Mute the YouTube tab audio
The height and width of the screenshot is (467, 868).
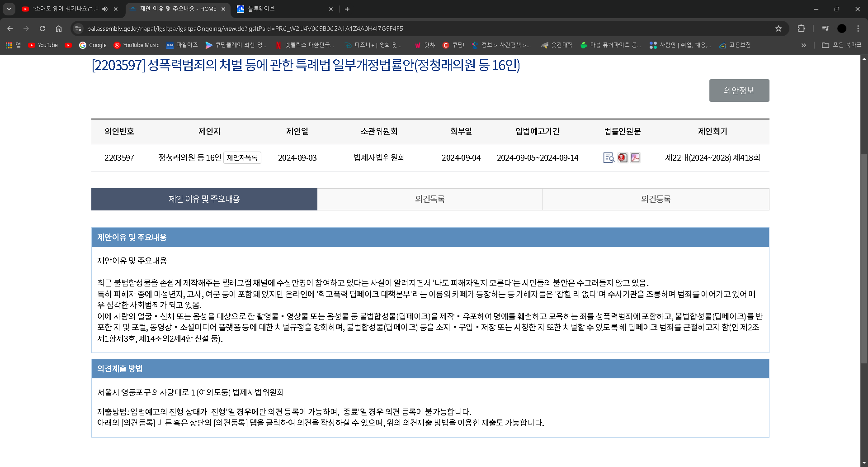(105, 9)
